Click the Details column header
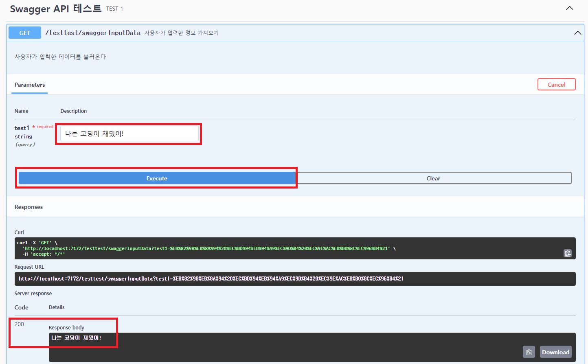This screenshot has width=588, height=364. tap(57, 307)
